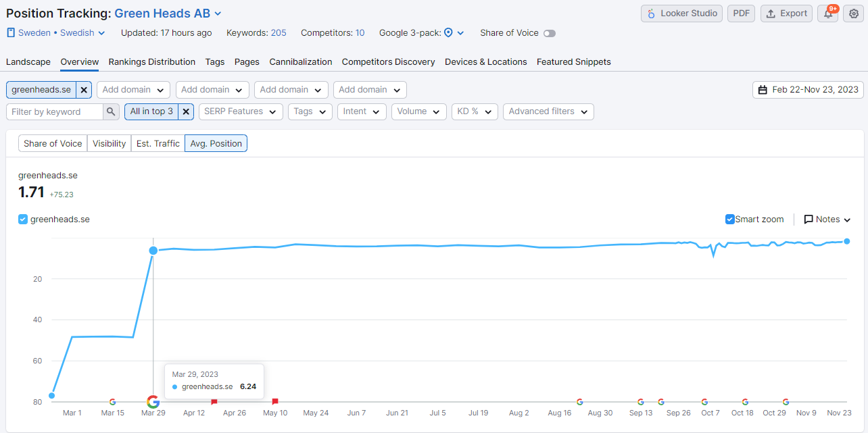Expand Volume filter dropdown

coord(419,111)
